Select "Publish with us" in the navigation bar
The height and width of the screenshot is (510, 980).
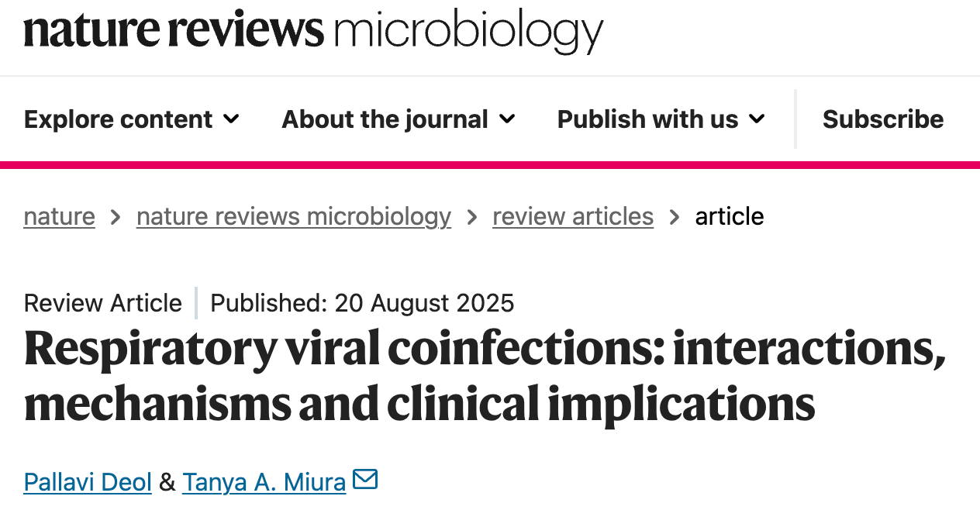pos(647,119)
